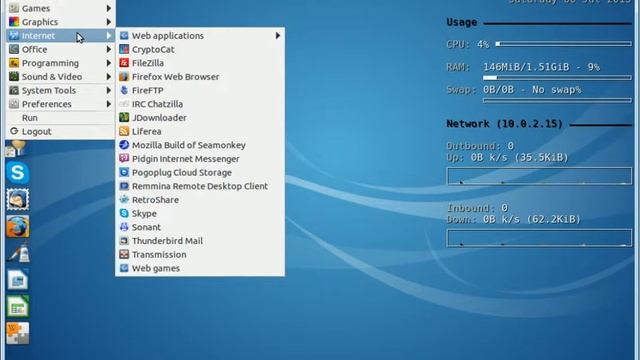This screenshot has width=640, height=360.
Task: Launch Skype from the desktop dock
Action: [18, 173]
